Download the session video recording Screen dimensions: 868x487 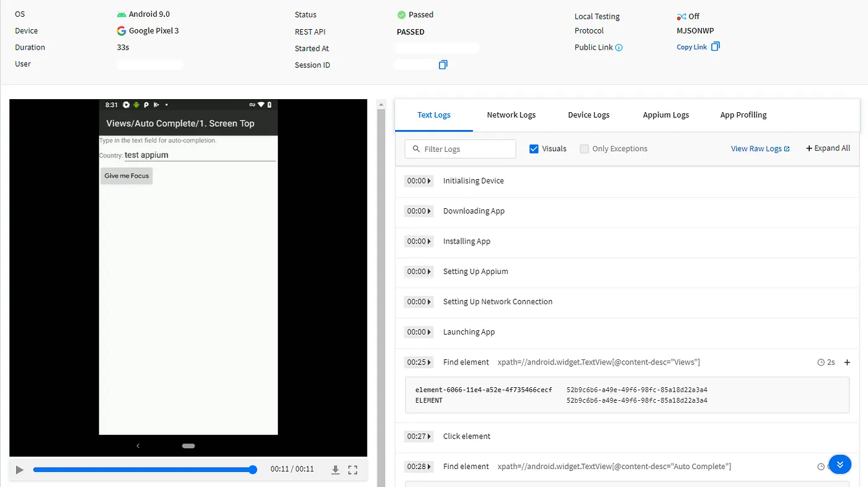pyautogui.click(x=335, y=470)
